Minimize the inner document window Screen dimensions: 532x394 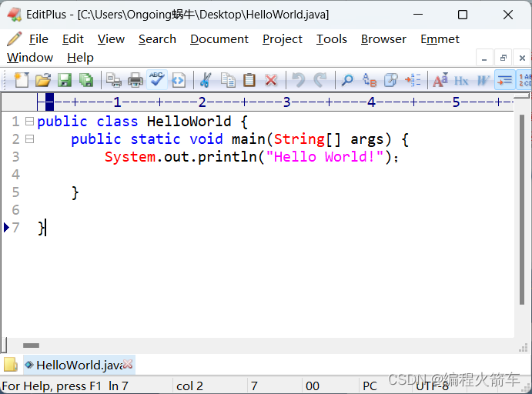tap(484, 58)
